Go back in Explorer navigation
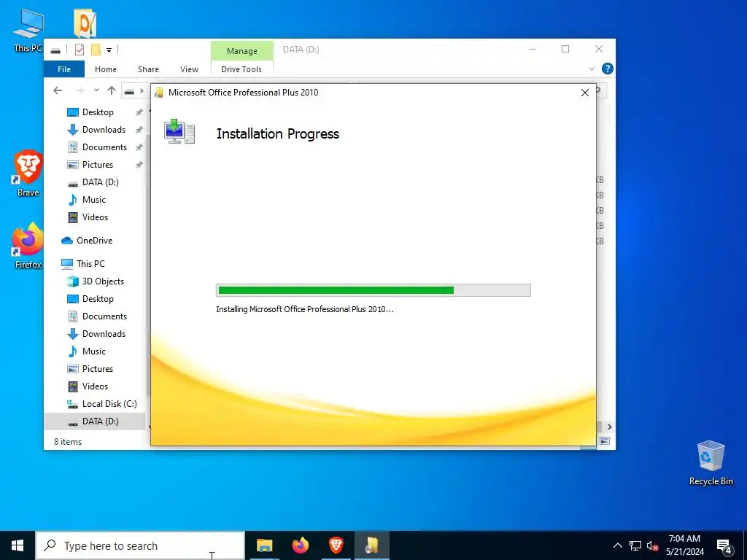Screen dimensions: 747x560 pyautogui.click(x=58, y=90)
